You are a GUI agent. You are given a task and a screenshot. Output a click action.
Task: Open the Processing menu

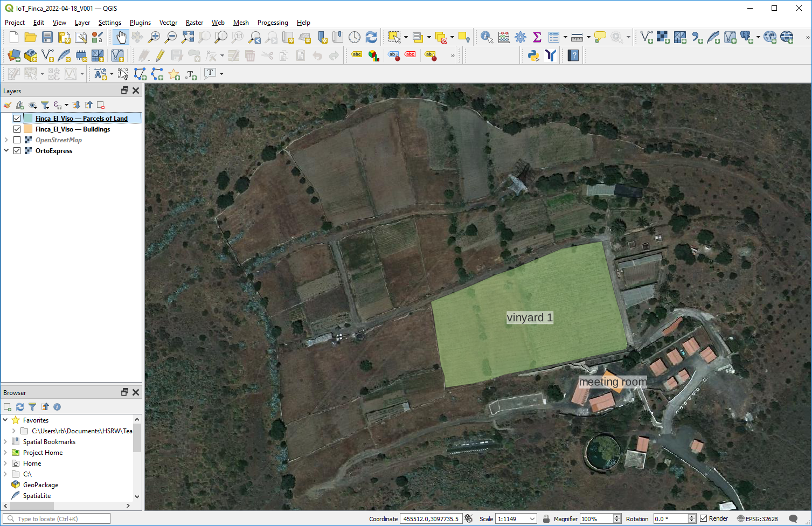(x=273, y=23)
